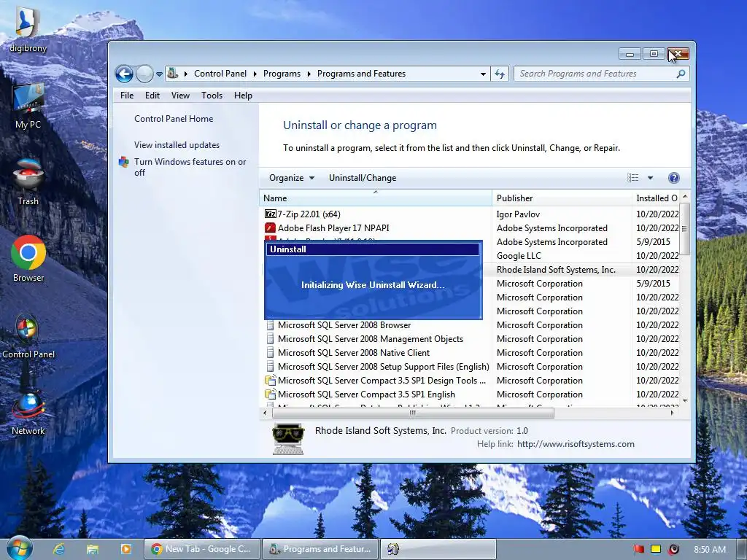Expand the Organize dropdown

tap(292, 178)
